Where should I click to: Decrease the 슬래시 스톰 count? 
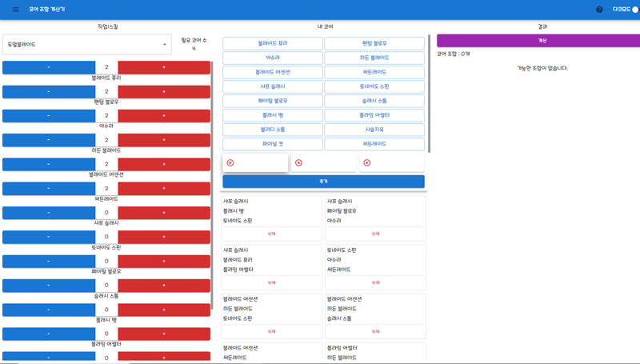[49, 286]
